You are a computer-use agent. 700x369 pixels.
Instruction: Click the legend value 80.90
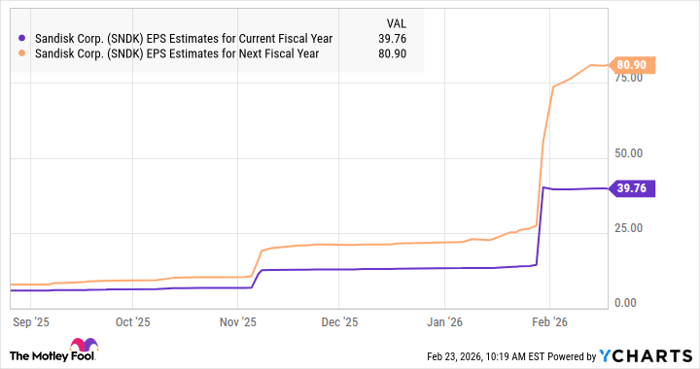point(392,54)
